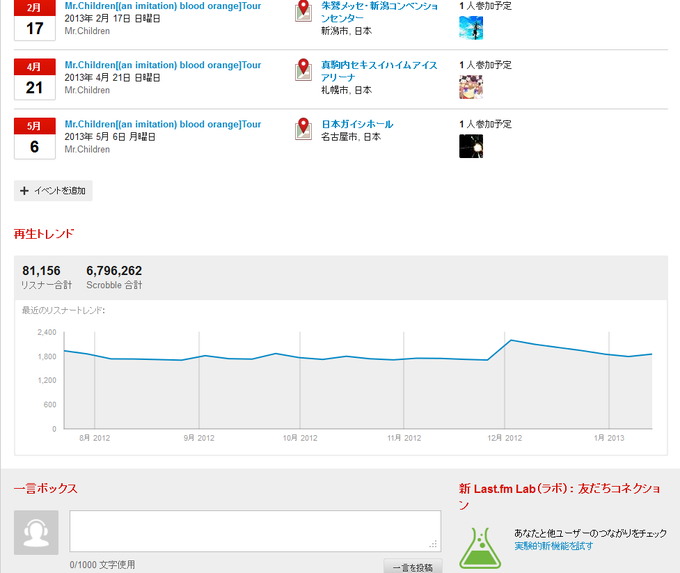Click the default user avatar by shoutbox
This screenshot has height=573, width=680.
tap(36, 532)
